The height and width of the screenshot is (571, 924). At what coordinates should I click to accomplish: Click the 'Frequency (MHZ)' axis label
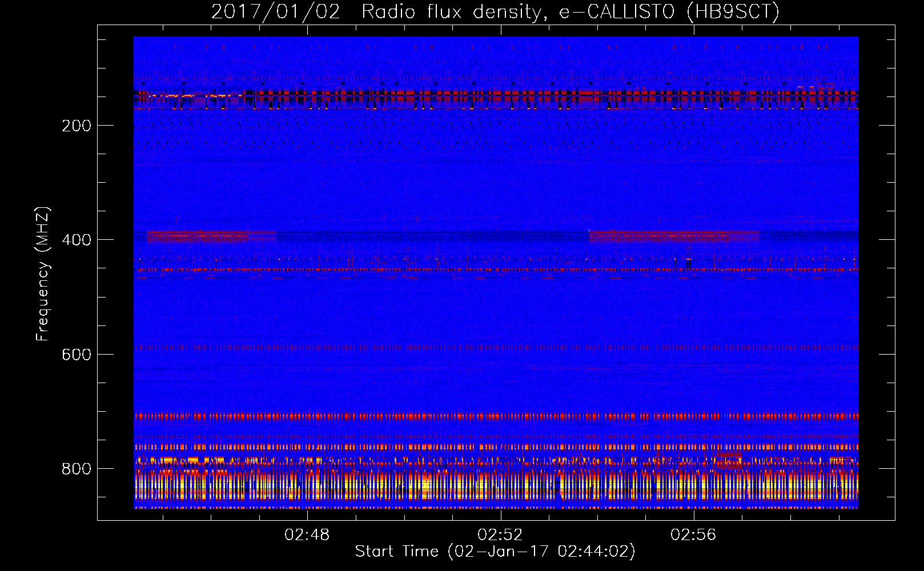point(43,274)
